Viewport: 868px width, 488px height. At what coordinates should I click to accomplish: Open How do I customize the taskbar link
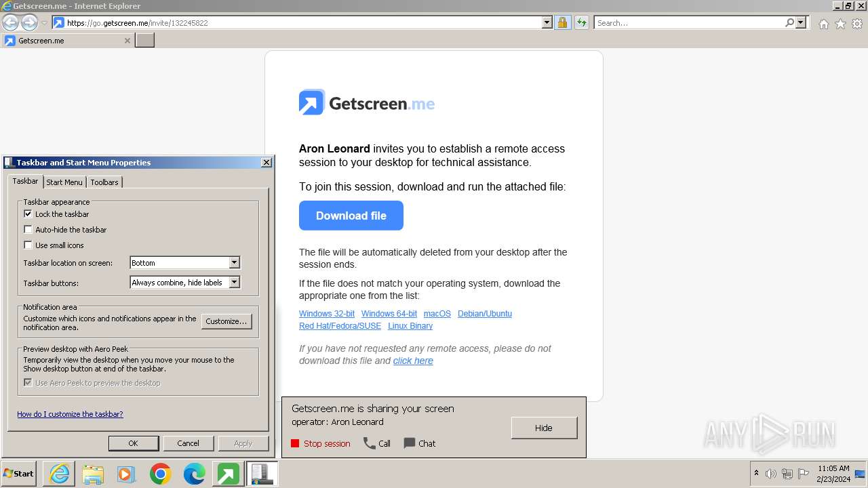coord(70,414)
